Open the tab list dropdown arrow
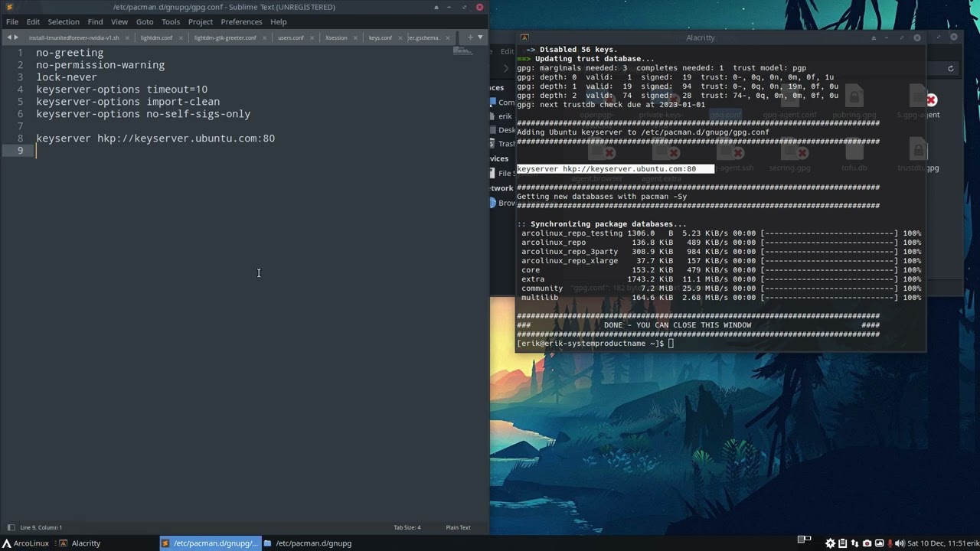Viewport: 980px width, 551px height. (480, 37)
